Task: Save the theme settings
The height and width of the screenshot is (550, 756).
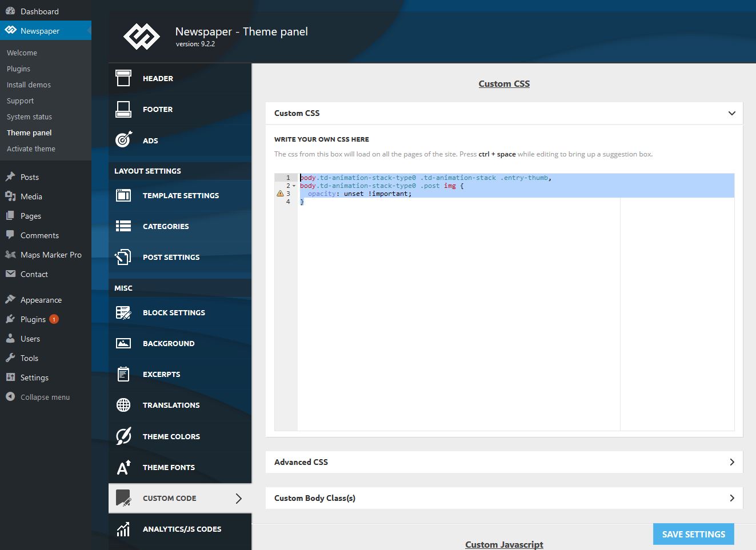Action: 693,534
